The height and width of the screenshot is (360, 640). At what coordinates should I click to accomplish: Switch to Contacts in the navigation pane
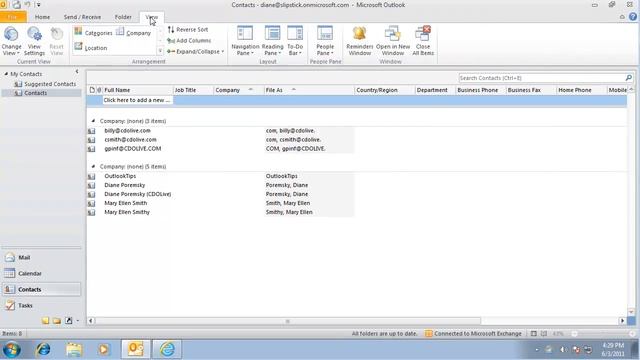[41, 289]
